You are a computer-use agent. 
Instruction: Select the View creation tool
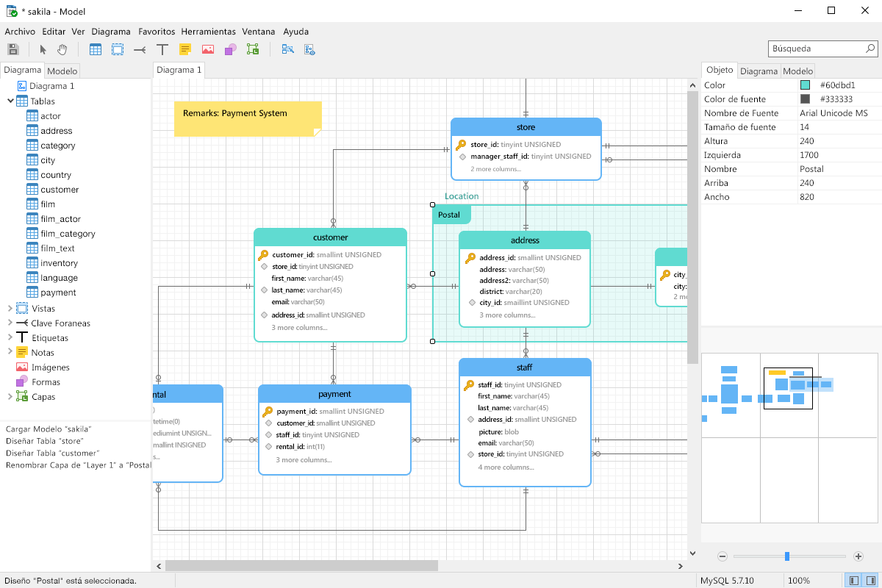point(118,49)
